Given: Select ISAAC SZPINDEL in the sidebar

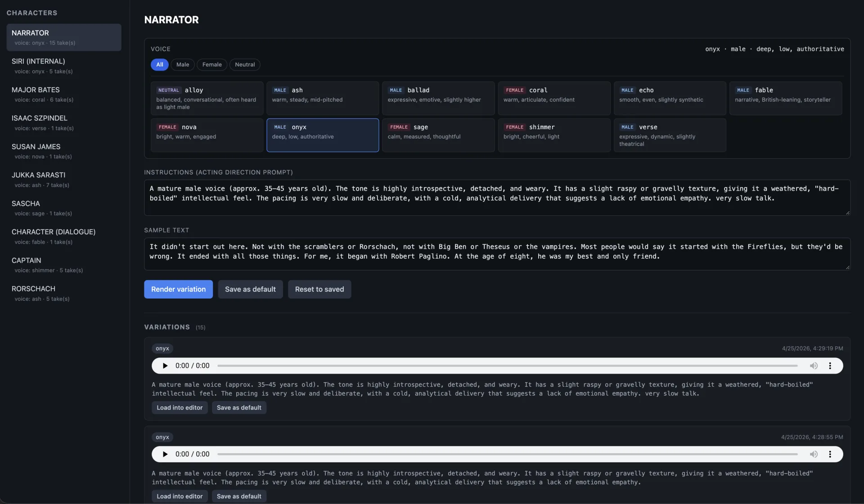Looking at the screenshot, I should 64,123.
